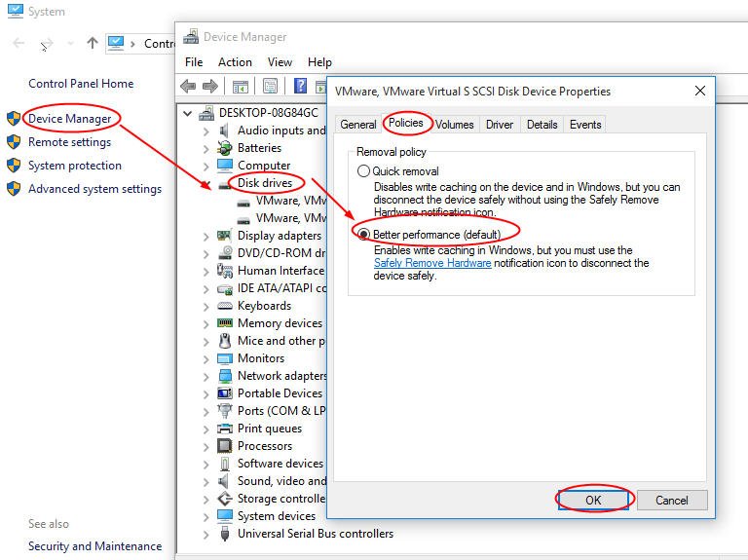This screenshot has width=748, height=560.
Task: Open the Device Manager link in sidebar
Action: (70, 118)
